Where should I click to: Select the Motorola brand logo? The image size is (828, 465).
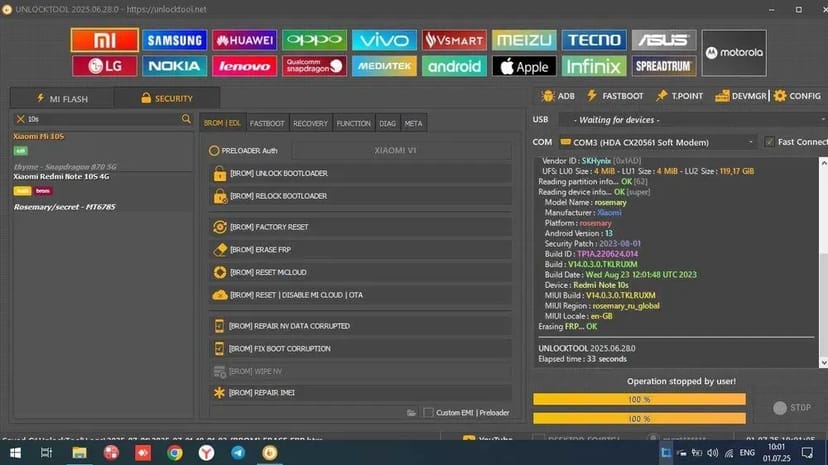pos(734,53)
